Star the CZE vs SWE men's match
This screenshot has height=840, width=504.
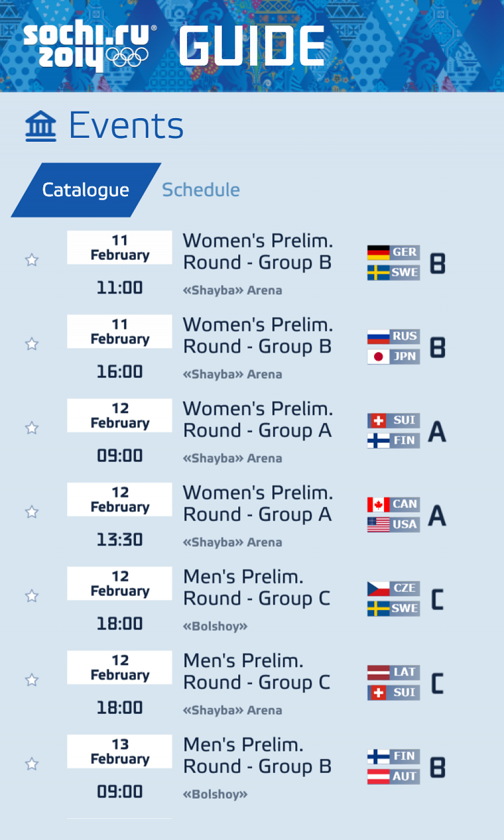(x=32, y=596)
